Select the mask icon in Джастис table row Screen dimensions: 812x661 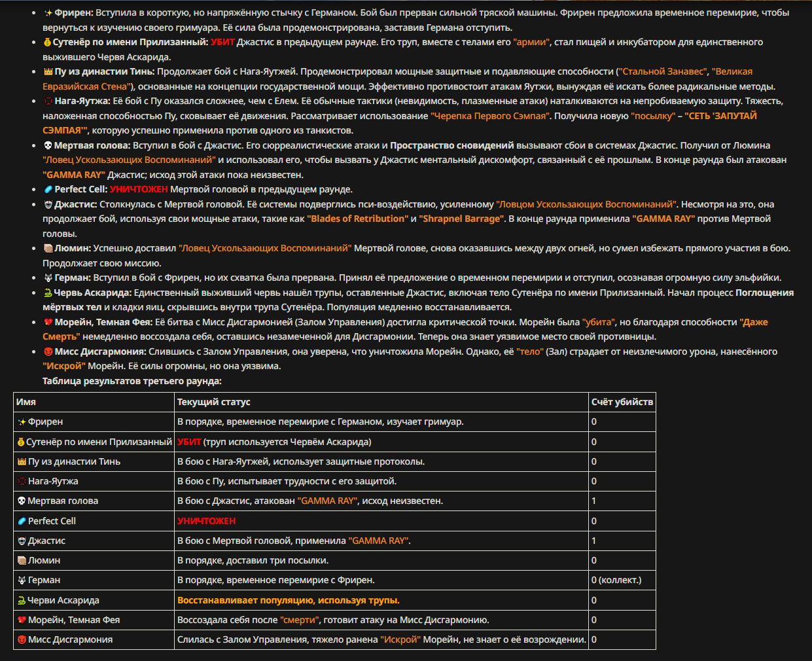click(x=22, y=541)
